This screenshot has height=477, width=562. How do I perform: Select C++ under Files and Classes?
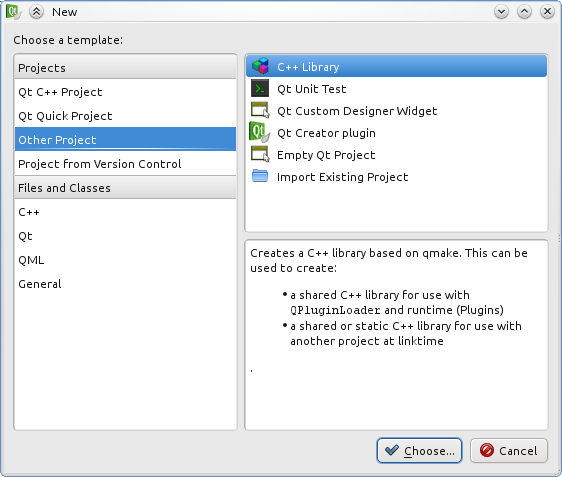click(x=125, y=212)
